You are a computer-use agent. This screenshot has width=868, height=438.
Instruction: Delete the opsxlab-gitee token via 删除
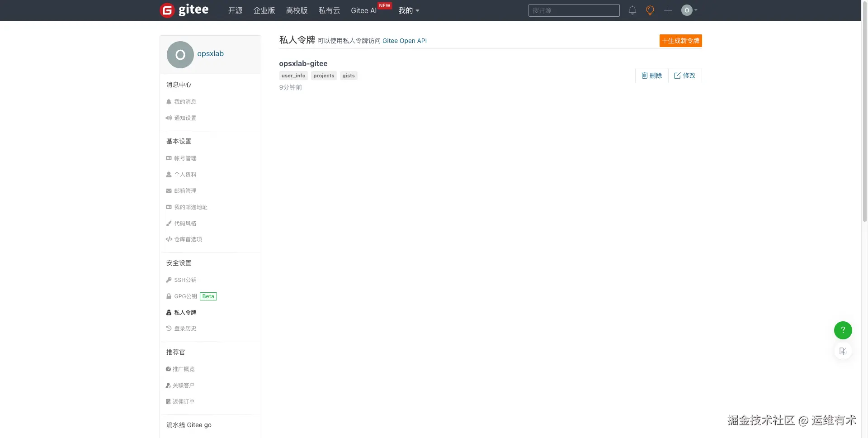(x=651, y=76)
